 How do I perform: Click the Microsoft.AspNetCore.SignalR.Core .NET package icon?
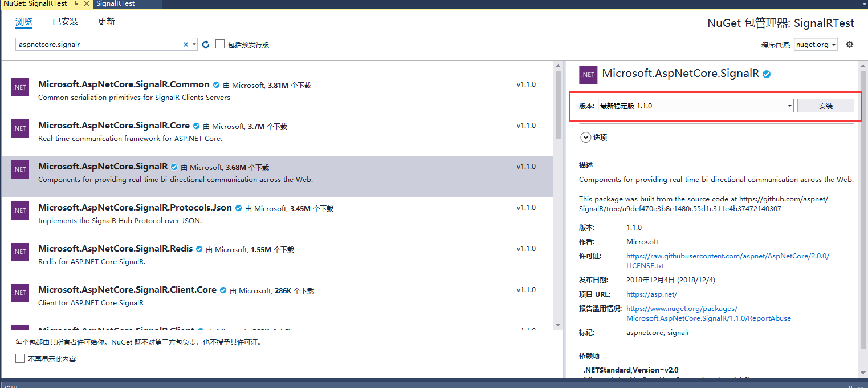[x=20, y=128]
